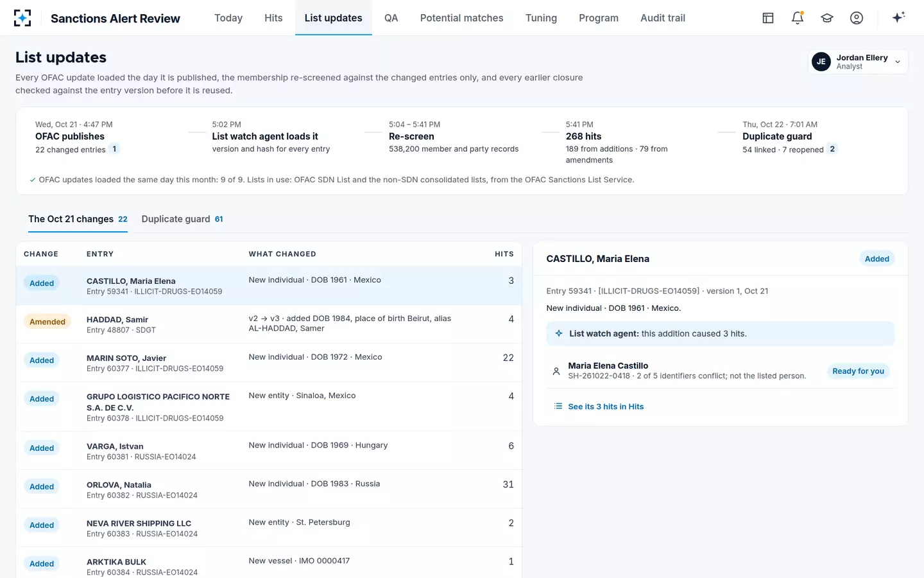The image size is (924, 578).
Task: Select the VARGA, Istvan entry
Action: point(269,451)
